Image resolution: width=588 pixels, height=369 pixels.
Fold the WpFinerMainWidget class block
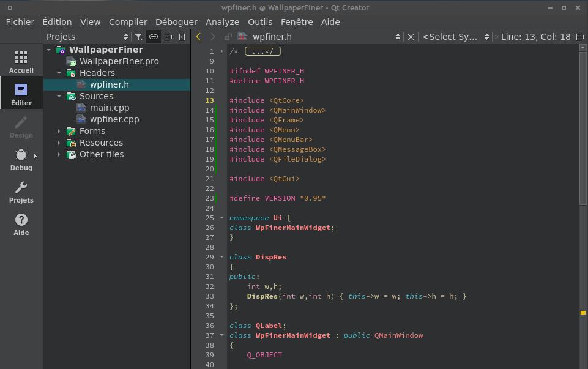point(221,335)
